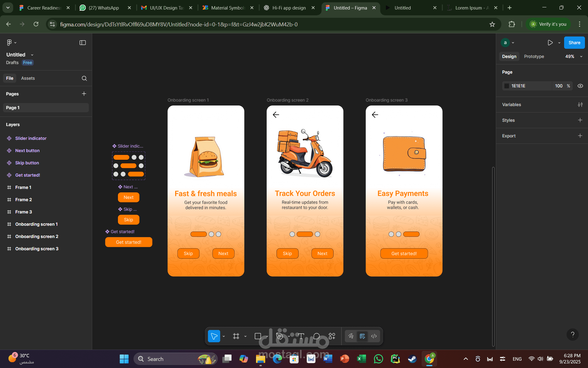Screen dimensions: 588x368
Task: Click the Present play icon
Action: [550, 43]
